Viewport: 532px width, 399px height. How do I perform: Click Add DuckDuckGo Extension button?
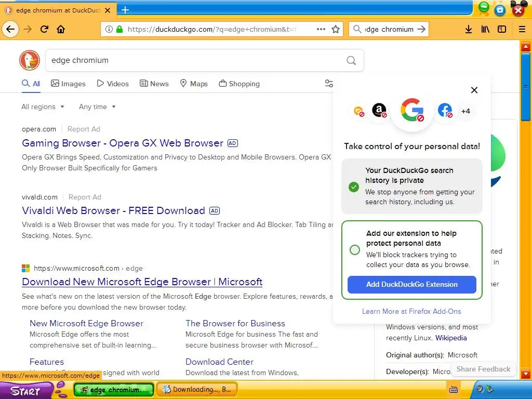(411, 284)
